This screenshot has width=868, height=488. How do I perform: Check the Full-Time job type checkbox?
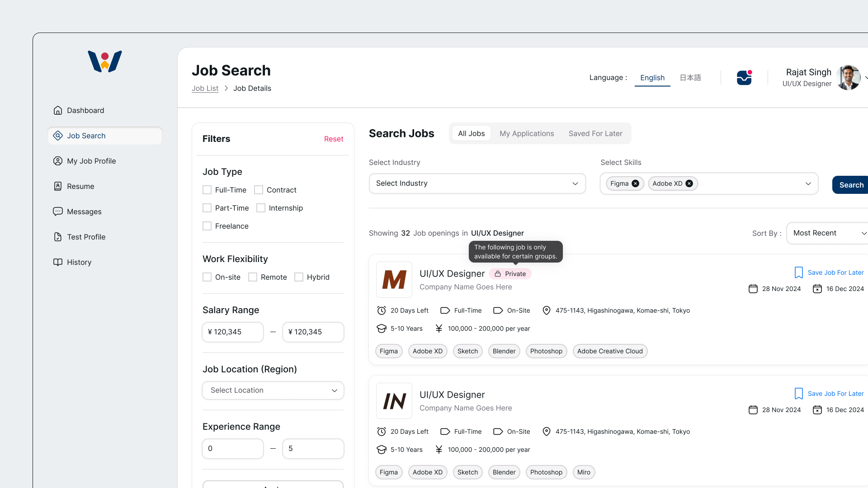coord(207,190)
